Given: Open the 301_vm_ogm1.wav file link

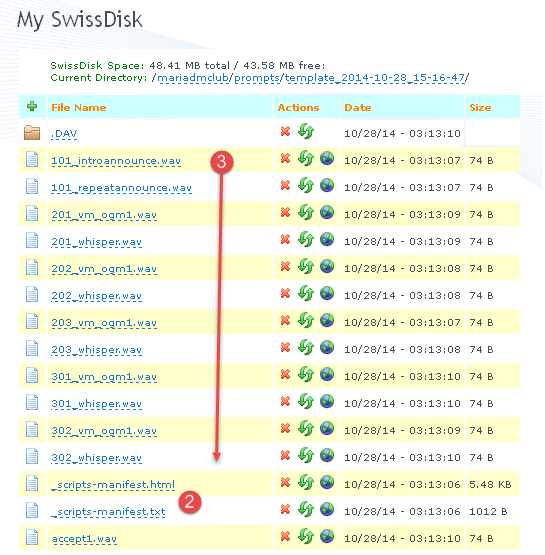Looking at the screenshot, I should coord(104,377).
